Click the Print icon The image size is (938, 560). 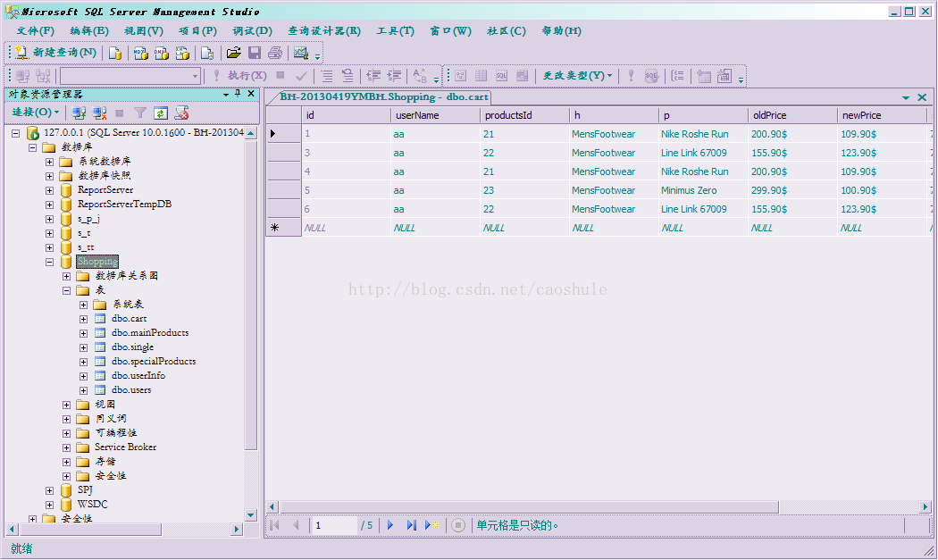[275, 53]
